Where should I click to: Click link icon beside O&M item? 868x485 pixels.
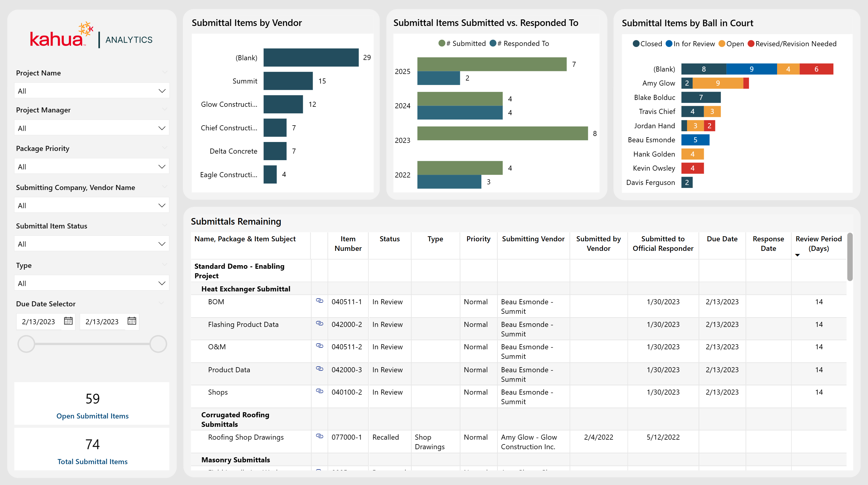[320, 346]
